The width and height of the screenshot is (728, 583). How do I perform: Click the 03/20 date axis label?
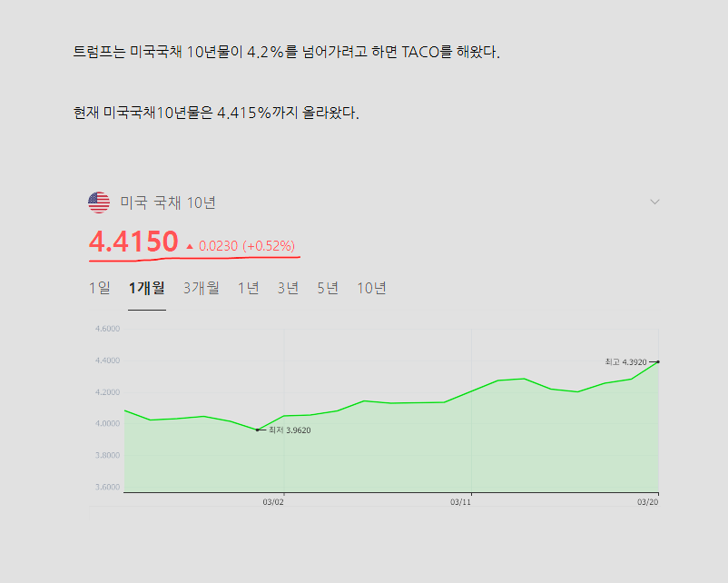[647, 501]
